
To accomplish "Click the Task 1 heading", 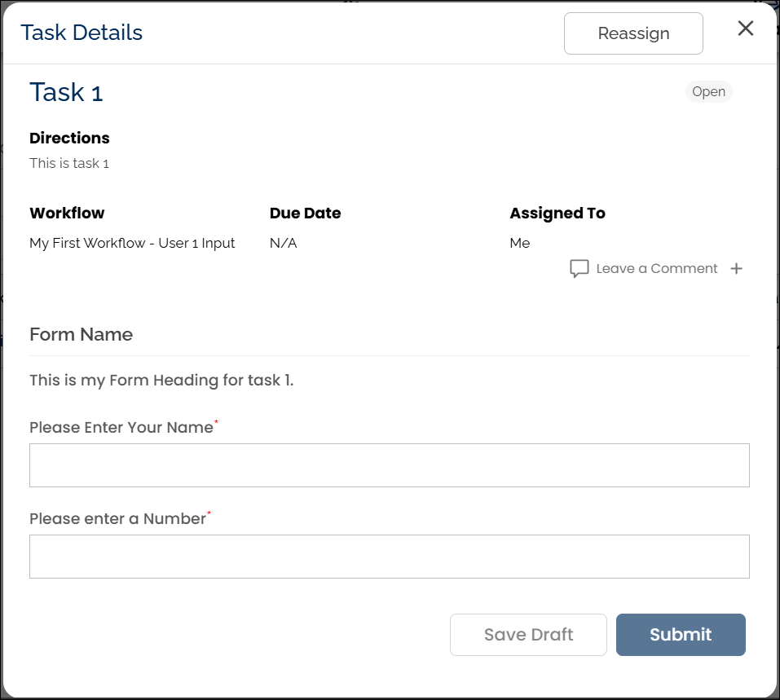I will pos(66,93).
